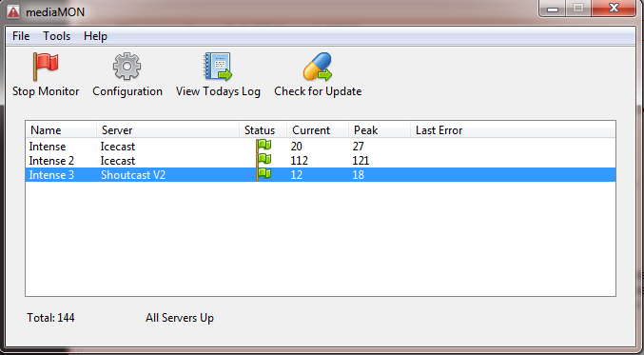Sort by the Peak column header
644x355 pixels.
pos(380,130)
